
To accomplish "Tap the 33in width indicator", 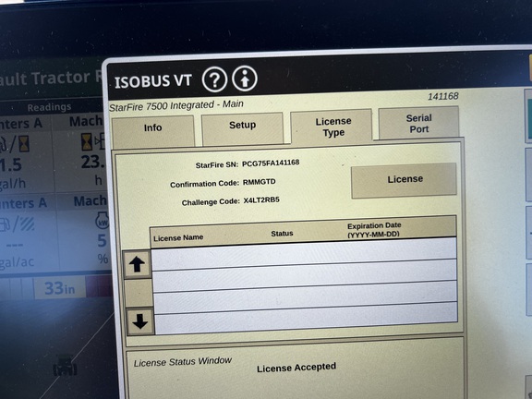I will [60, 288].
